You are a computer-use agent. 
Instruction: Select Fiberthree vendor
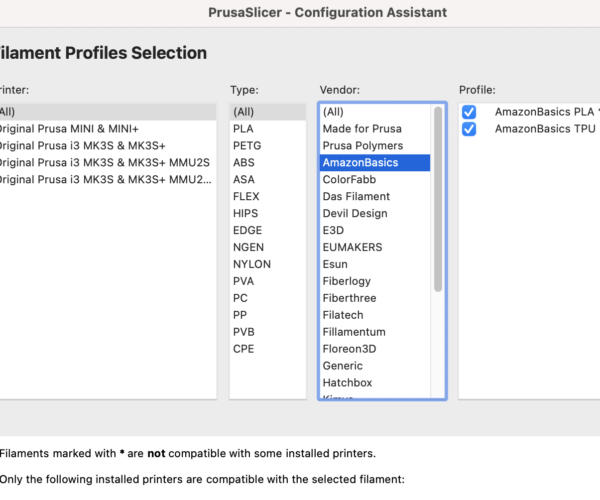[375, 298]
